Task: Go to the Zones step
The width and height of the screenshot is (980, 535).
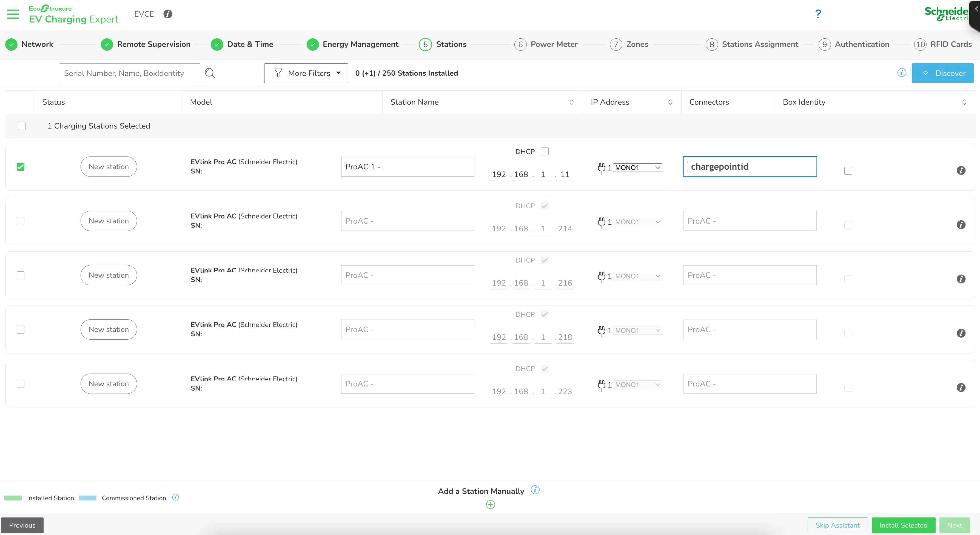Action: click(629, 44)
